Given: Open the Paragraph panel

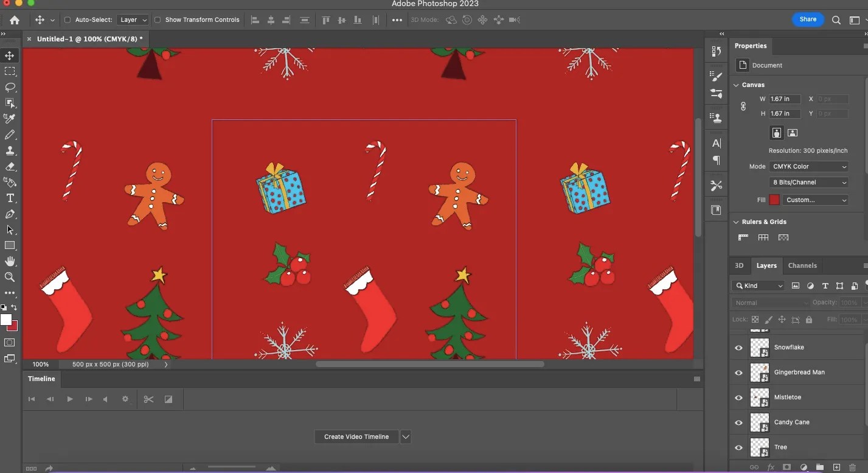Looking at the screenshot, I should tap(716, 160).
